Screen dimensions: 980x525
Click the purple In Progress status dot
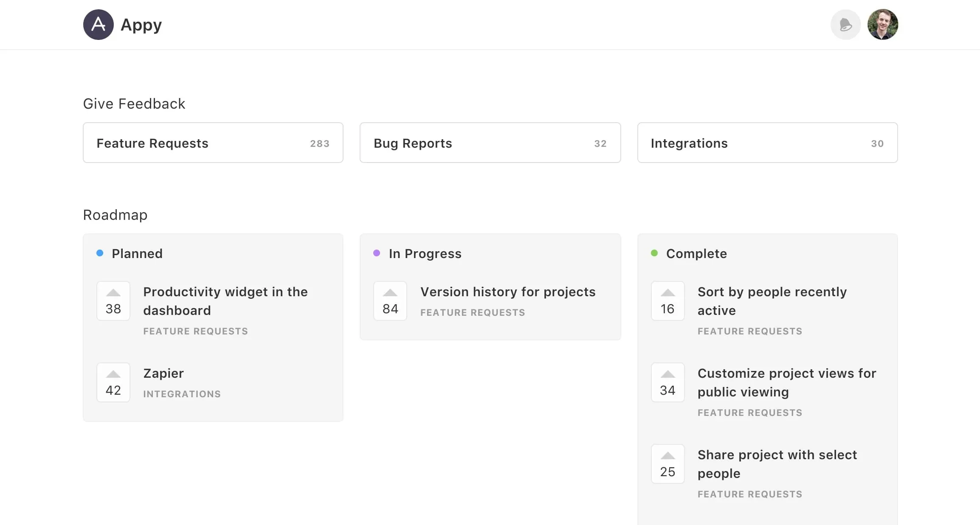[x=377, y=253]
